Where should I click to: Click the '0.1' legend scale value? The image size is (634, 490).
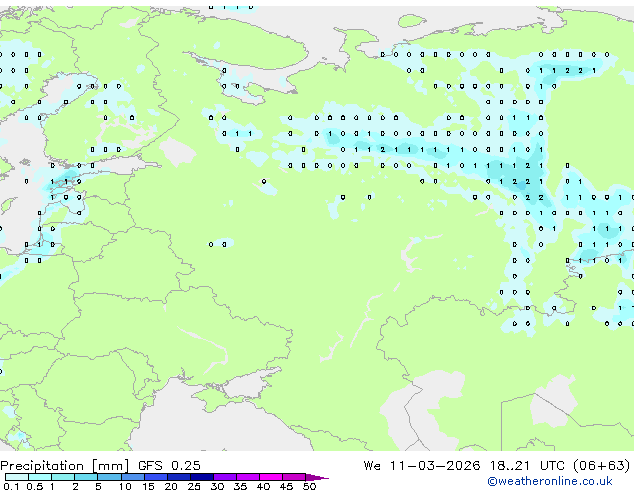tap(11, 486)
